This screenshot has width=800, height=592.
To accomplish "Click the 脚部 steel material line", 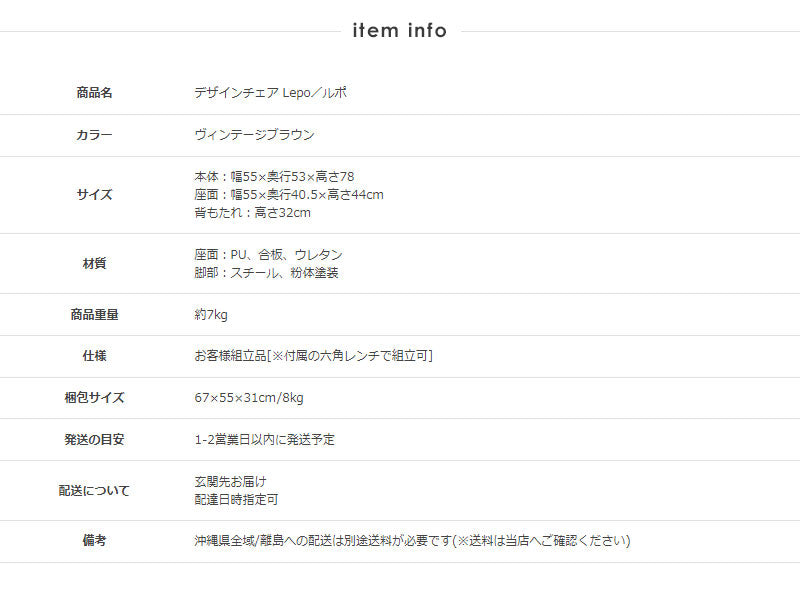I will click(x=266, y=273).
